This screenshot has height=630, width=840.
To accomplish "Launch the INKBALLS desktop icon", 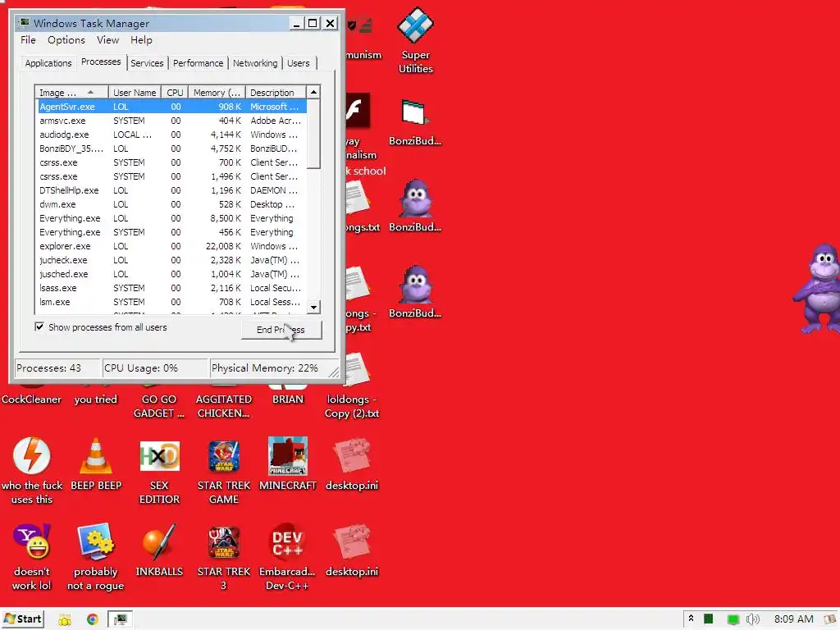I will click(x=160, y=550).
